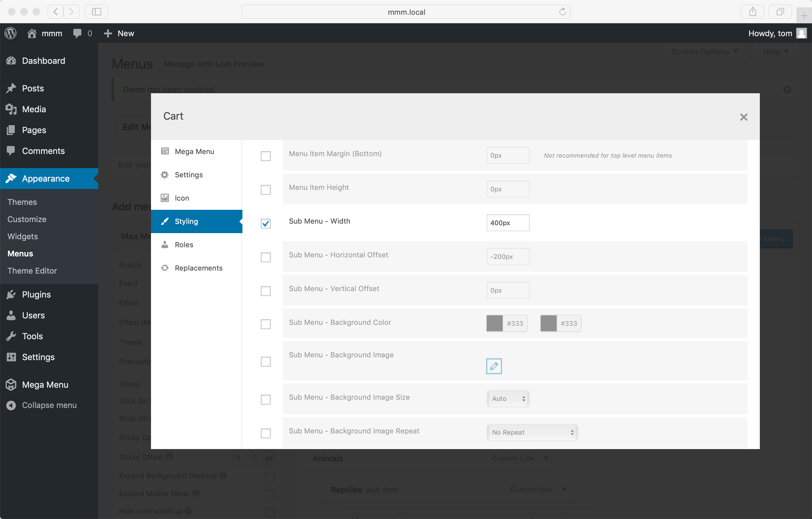Click the WordPress logo icon
The image size is (812, 519).
coord(10,33)
